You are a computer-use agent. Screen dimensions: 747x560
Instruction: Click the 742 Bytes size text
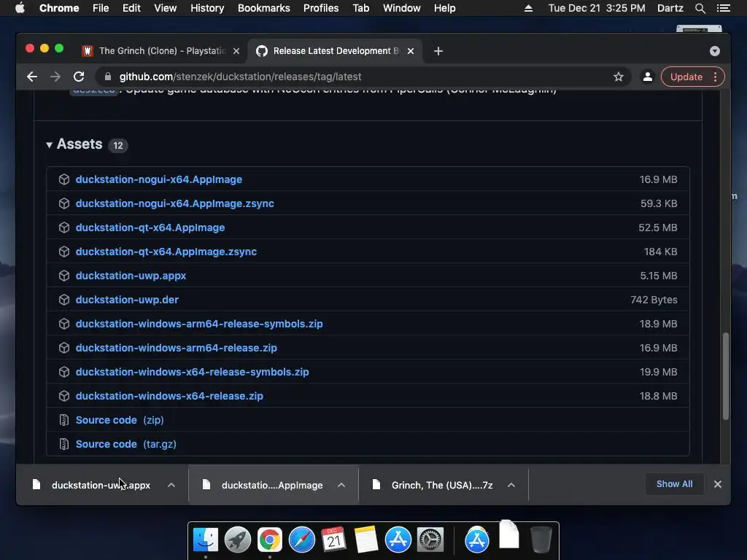[x=654, y=300]
